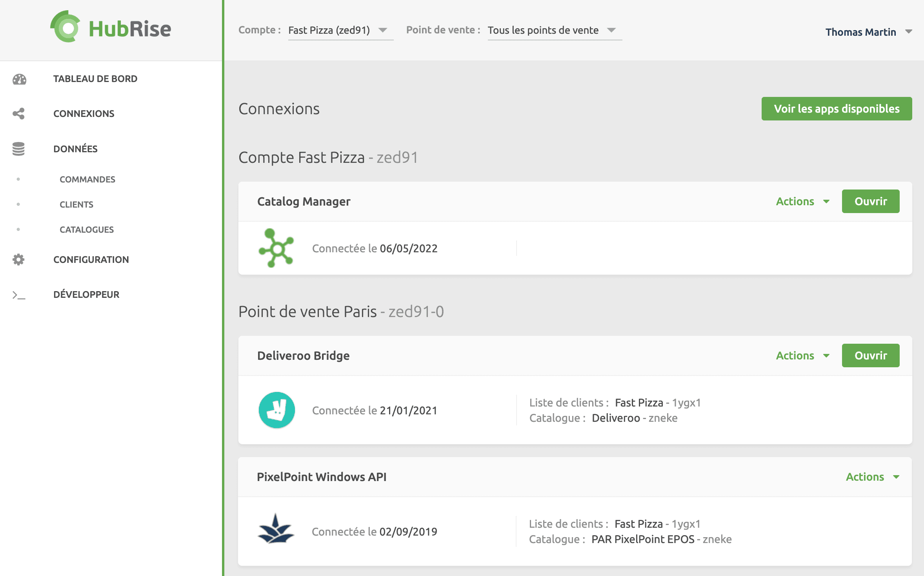
Task: Click the Connexions share icon
Action: (x=18, y=113)
